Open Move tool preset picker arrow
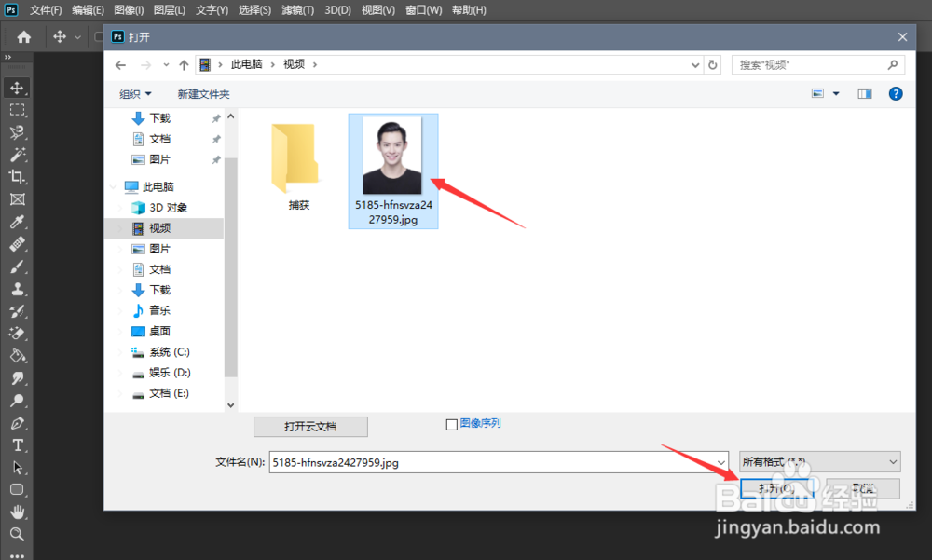Viewport: 932px width, 560px height. [x=77, y=37]
